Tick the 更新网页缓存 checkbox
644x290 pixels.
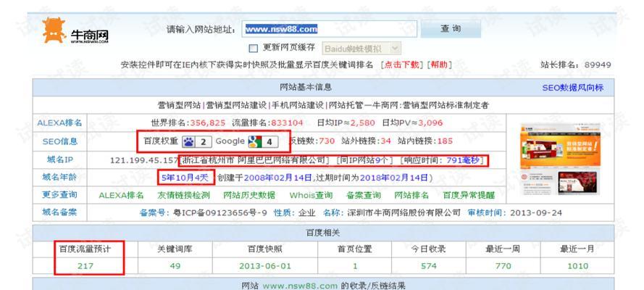[x=254, y=48]
